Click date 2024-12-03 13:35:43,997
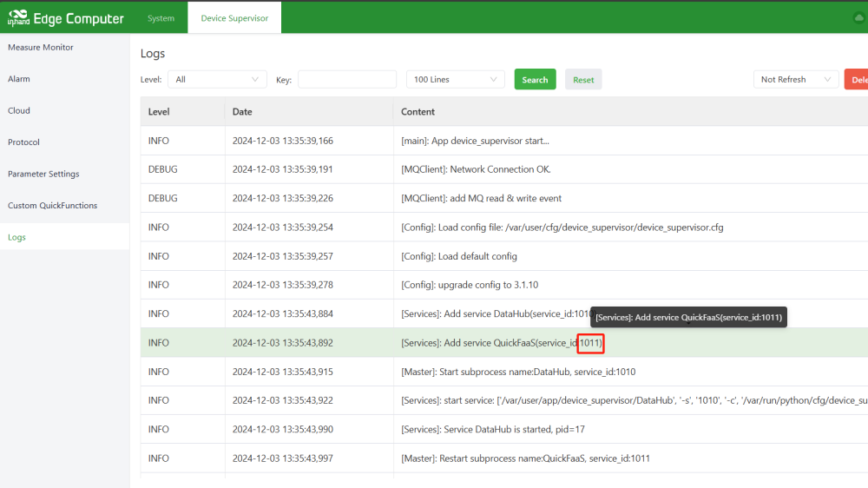The width and height of the screenshot is (868, 488). [x=283, y=458]
